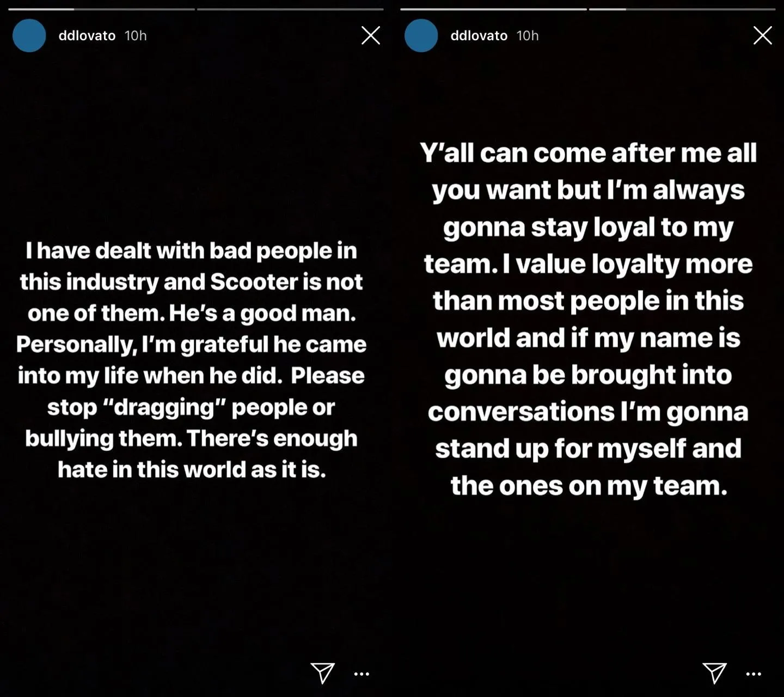784x697 pixels.
Task: Jump to last progress segment on right story
Action: tap(682, 9)
